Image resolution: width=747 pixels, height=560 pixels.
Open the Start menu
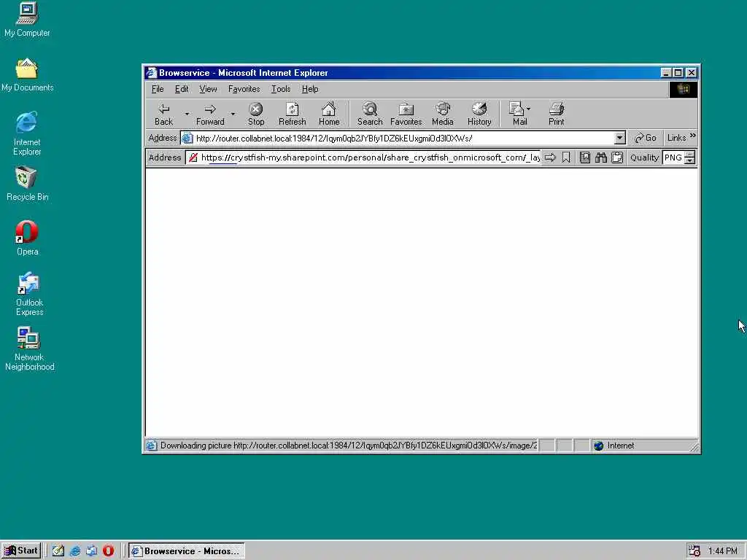click(x=21, y=551)
